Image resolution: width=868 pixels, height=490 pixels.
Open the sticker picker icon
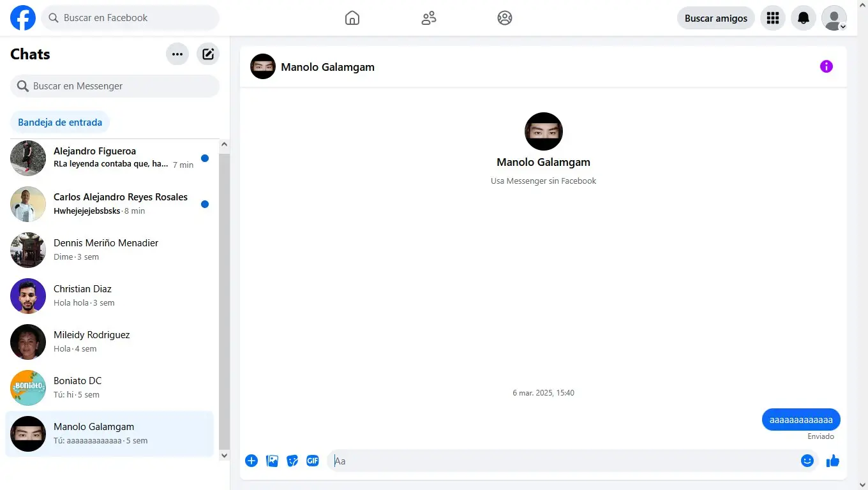point(292,460)
